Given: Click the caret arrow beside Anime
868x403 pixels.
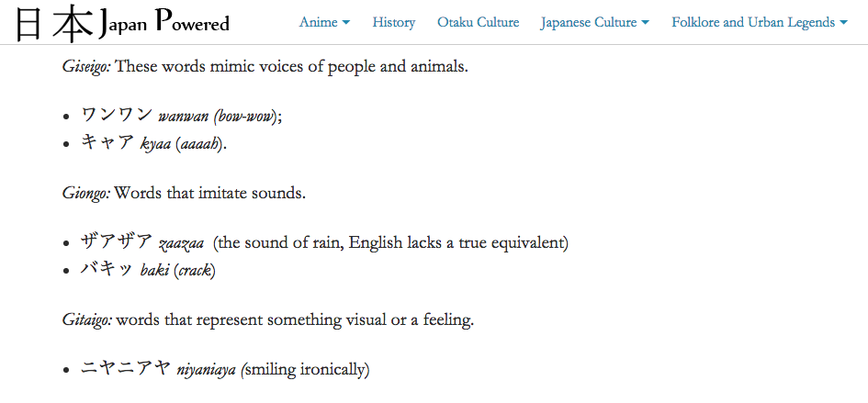Looking at the screenshot, I should 345,23.
